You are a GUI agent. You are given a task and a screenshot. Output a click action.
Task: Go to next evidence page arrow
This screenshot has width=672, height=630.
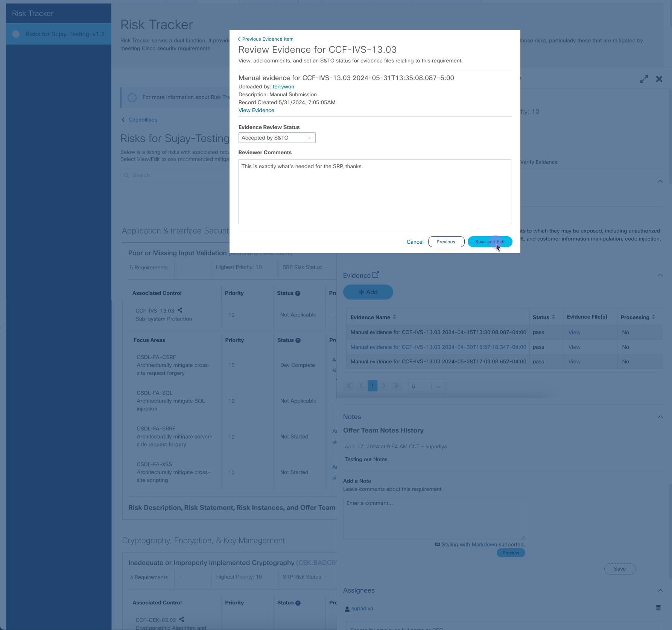tap(384, 386)
